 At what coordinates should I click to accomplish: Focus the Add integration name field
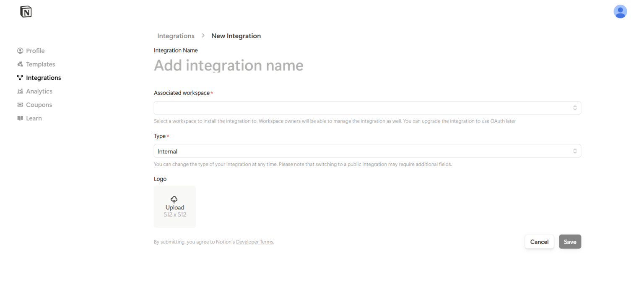pyautogui.click(x=229, y=65)
